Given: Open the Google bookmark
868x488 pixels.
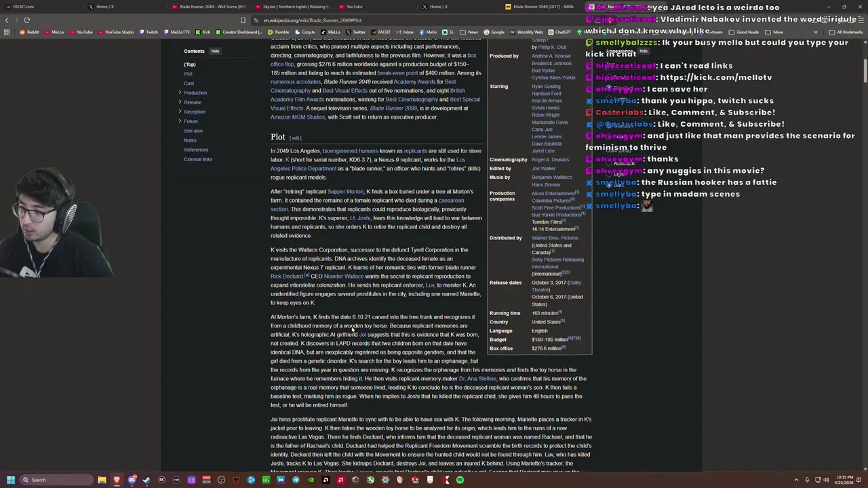Looking at the screenshot, I should pos(494,32).
